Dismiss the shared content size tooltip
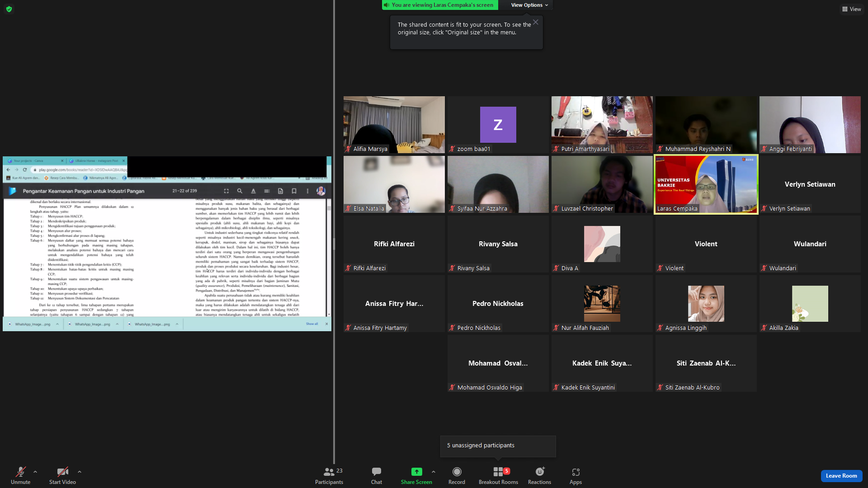This screenshot has height=488, width=868. click(536, 22)
